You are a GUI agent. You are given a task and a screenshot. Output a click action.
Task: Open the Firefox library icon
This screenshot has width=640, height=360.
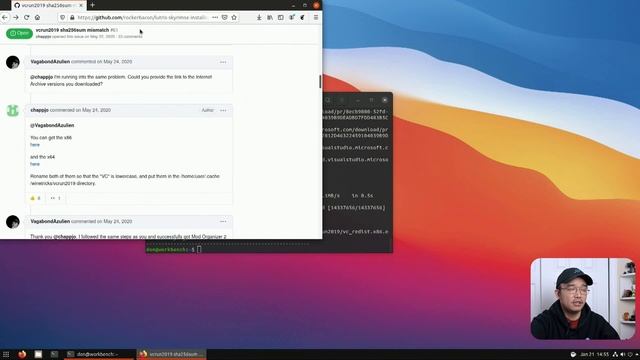pos(270,18)
